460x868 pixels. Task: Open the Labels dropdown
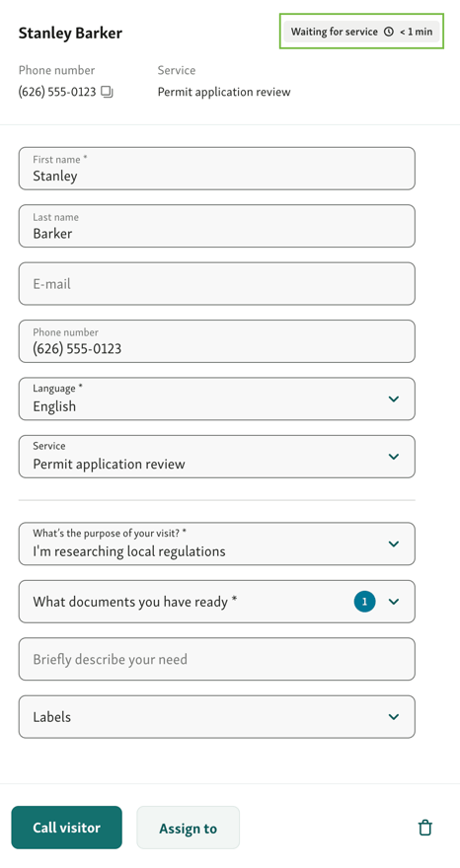click(x=217, y=717)
